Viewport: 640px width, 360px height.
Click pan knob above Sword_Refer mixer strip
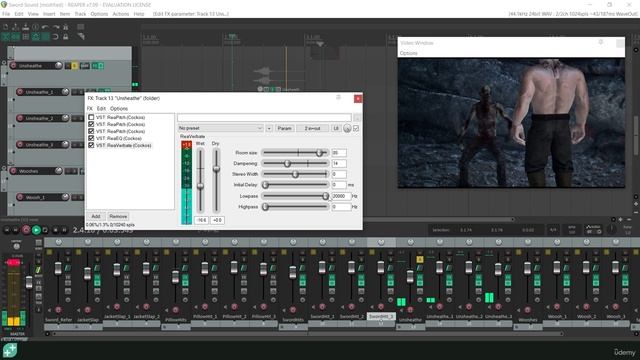coord(58,242)
